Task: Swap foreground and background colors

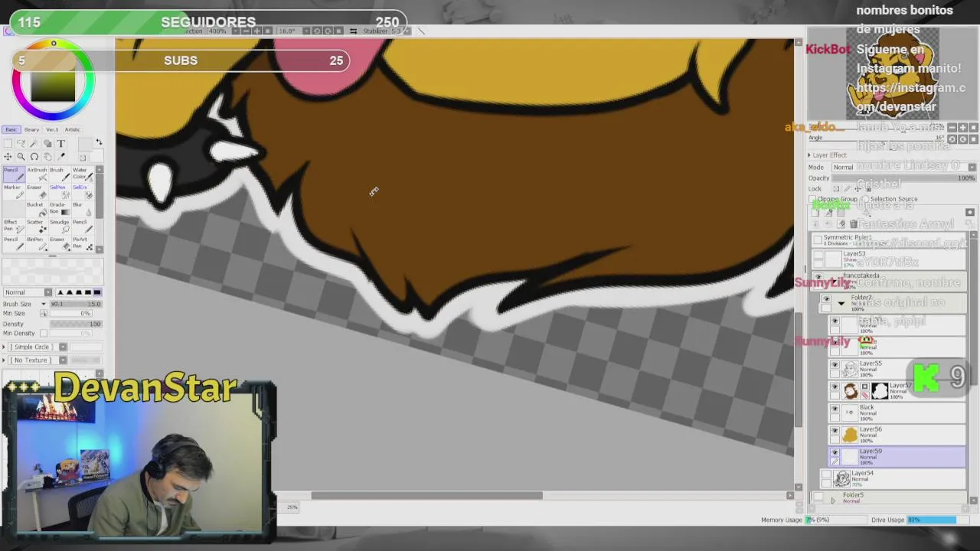Action: coord(98,143)
